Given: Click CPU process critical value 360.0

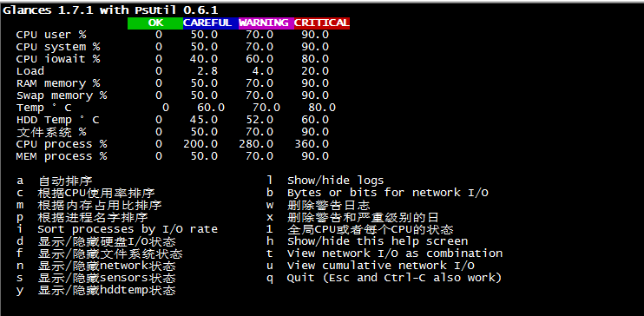Looking at the screenshot, I should click(312, 144).
